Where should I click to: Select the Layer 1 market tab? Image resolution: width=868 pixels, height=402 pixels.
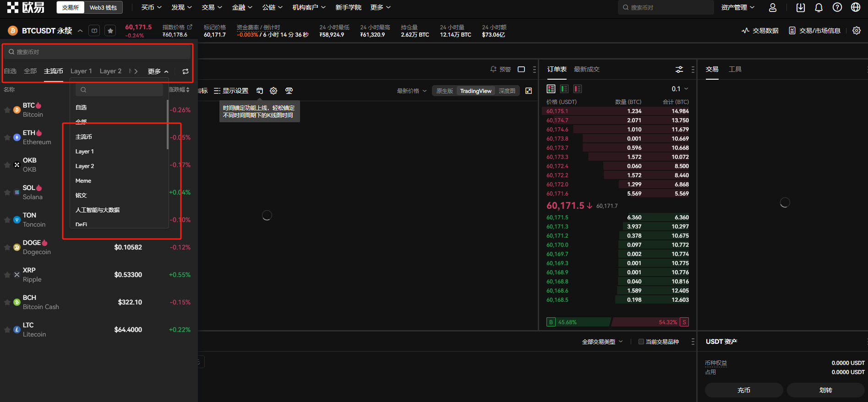81,71
